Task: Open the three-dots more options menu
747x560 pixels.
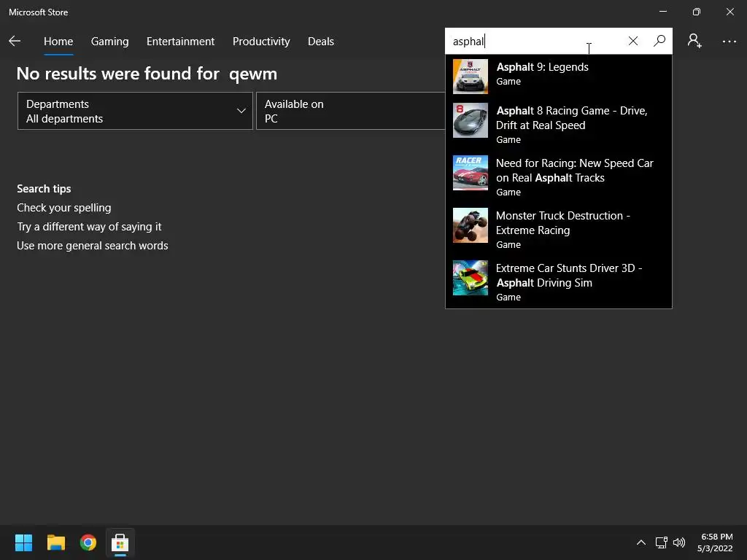Action: (729, 42)
